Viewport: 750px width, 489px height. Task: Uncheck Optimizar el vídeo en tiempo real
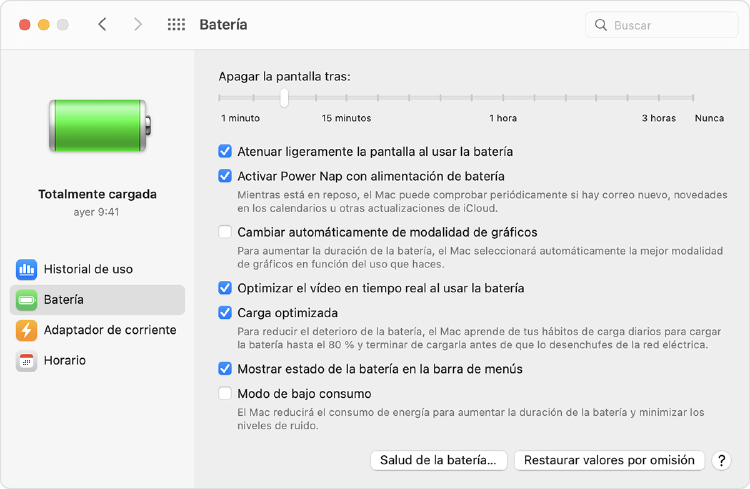coord(225,288)
